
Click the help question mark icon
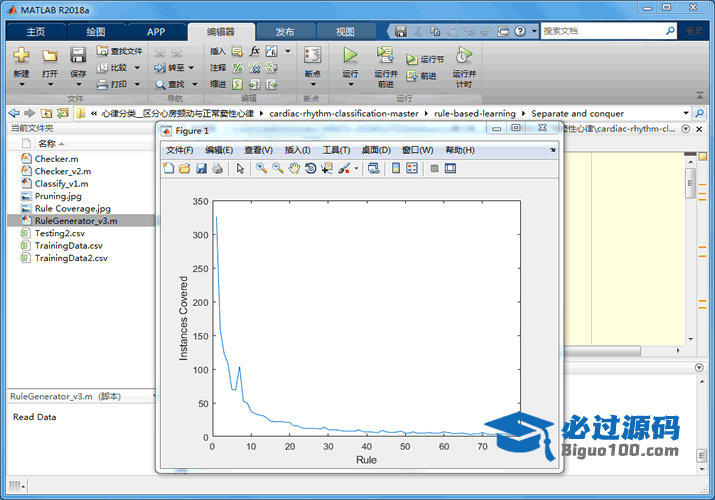coord(520,31)
